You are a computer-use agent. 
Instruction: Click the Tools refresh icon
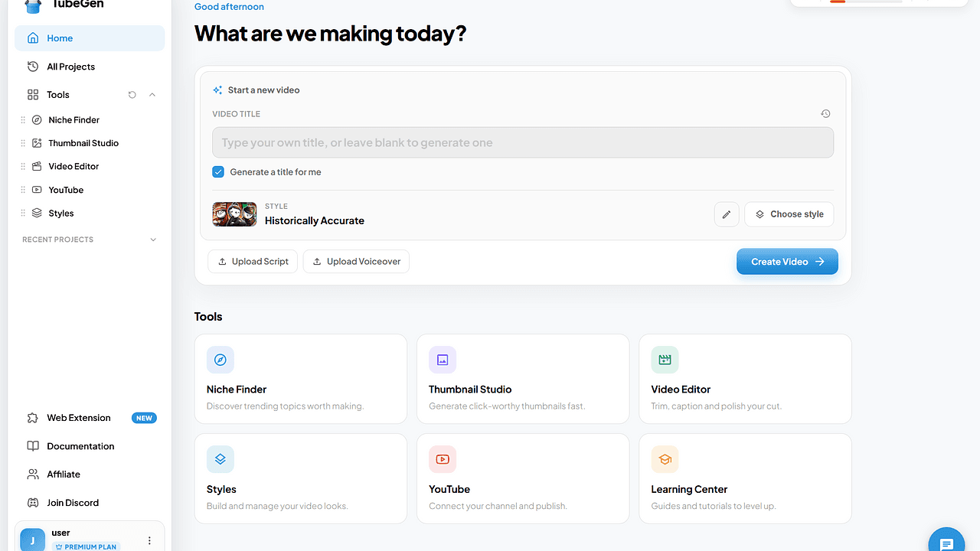132,95
